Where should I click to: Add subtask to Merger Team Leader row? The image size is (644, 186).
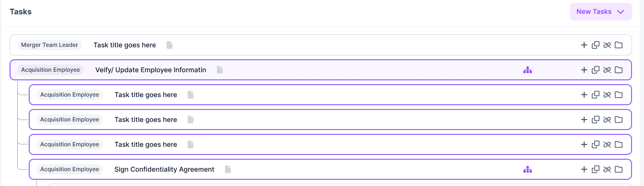tap(584, 45)
